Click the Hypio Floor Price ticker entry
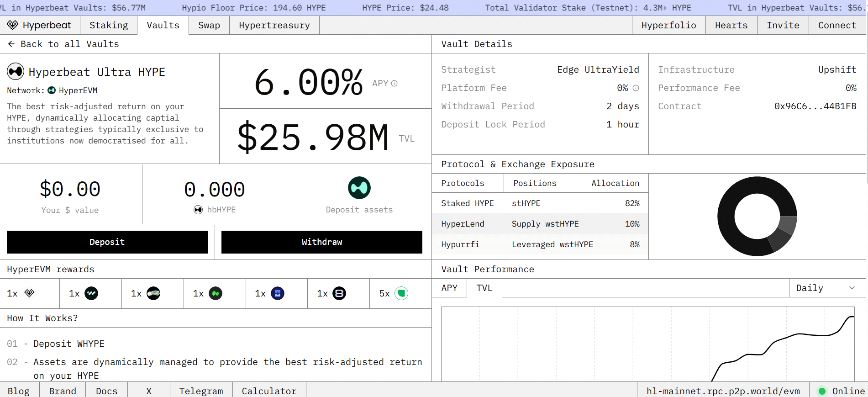 tap(254, 8)
